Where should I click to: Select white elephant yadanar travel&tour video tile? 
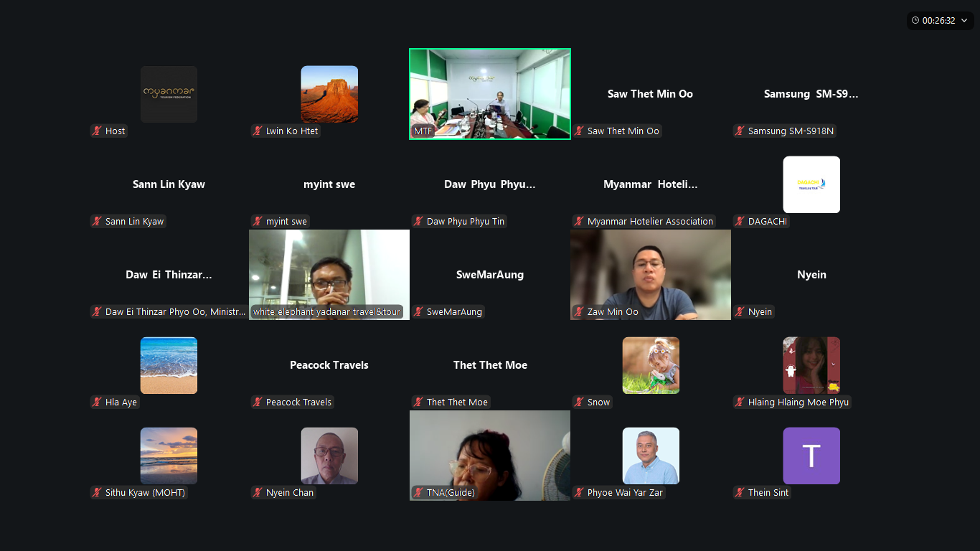tap(329, 275)
